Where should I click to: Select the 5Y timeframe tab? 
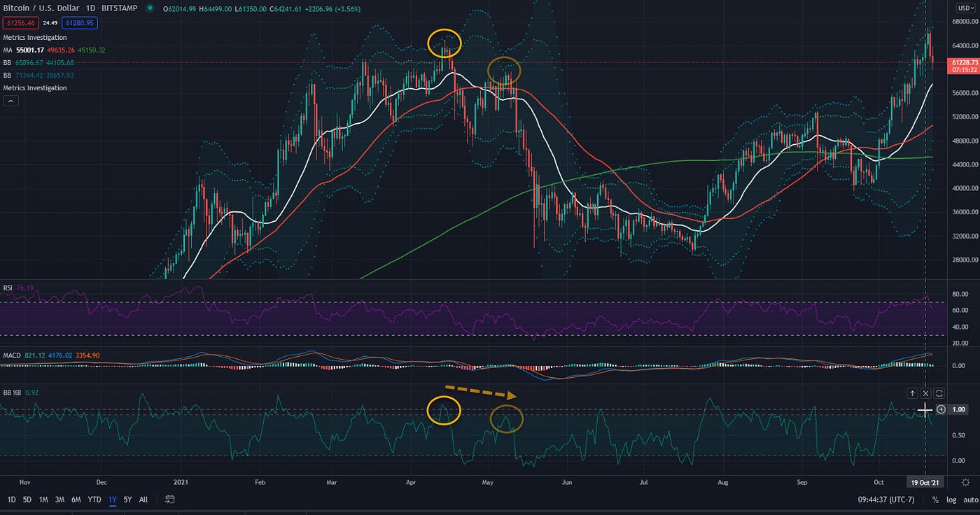coord(127,500)
